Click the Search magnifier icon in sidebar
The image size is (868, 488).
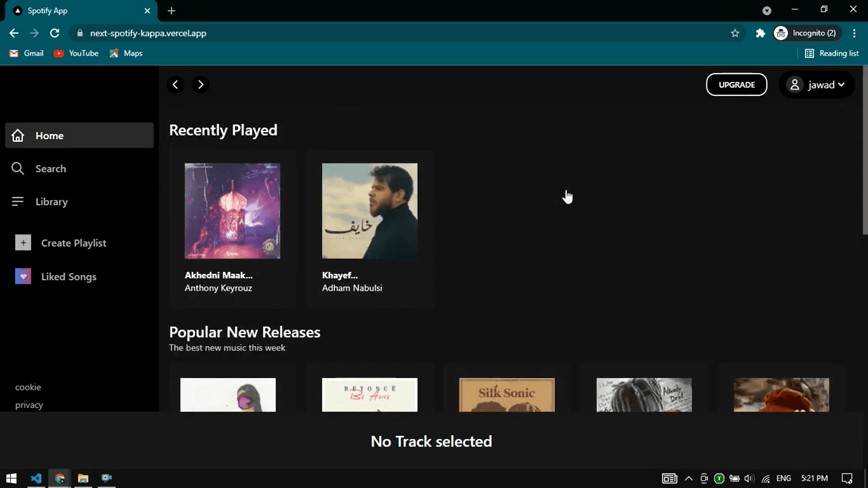coord(18,168)
